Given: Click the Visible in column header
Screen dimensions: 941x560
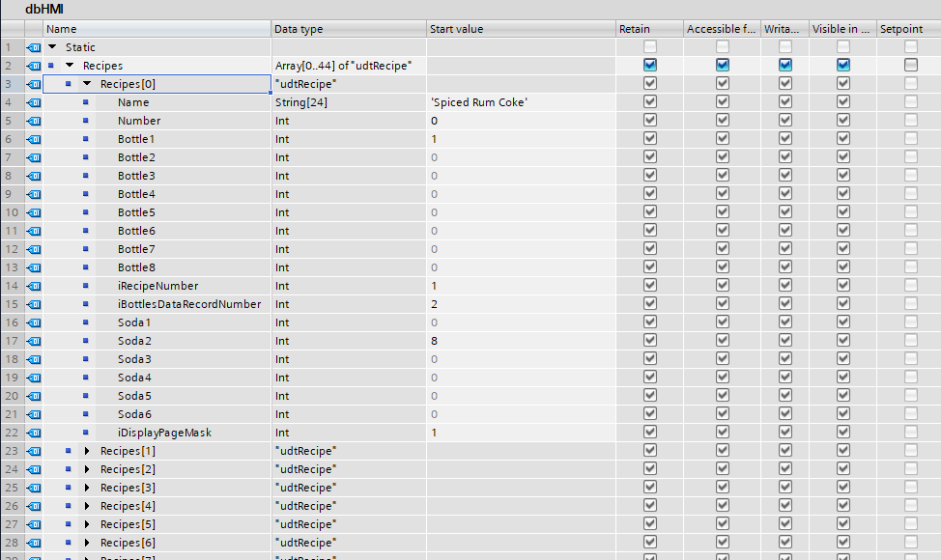Looking at the screenshot, I should click(x=842, y=29).
